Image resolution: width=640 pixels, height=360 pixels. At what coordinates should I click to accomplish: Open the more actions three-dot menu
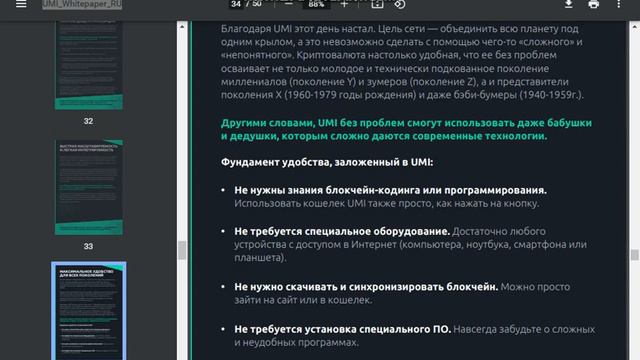point(619,4)
